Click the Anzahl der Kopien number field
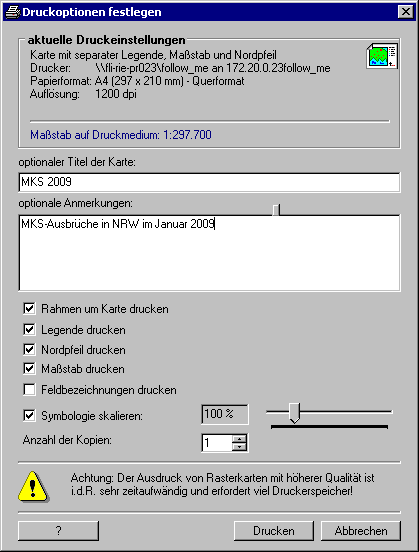The image size is (419, 552). click(x=217, y=443)
